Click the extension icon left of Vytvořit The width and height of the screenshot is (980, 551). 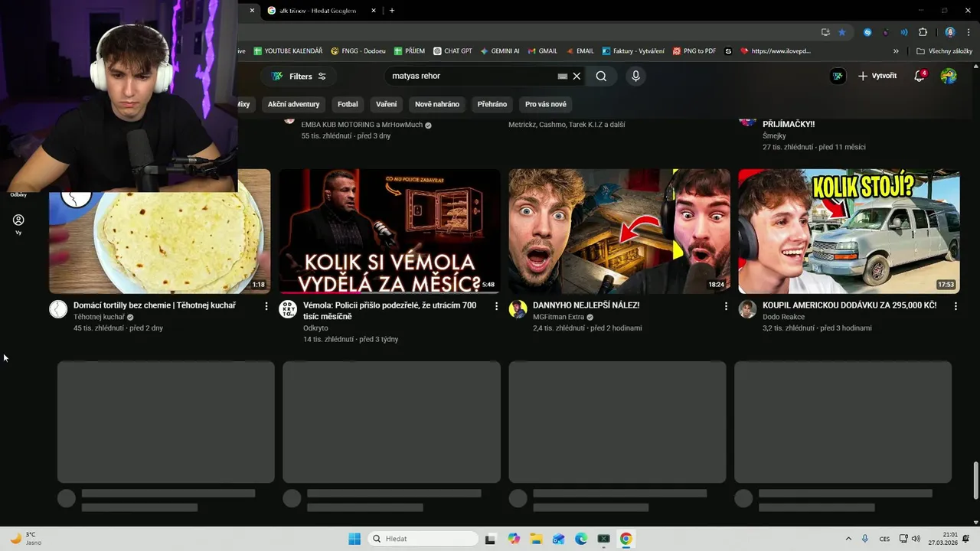[x=838, y=76]
